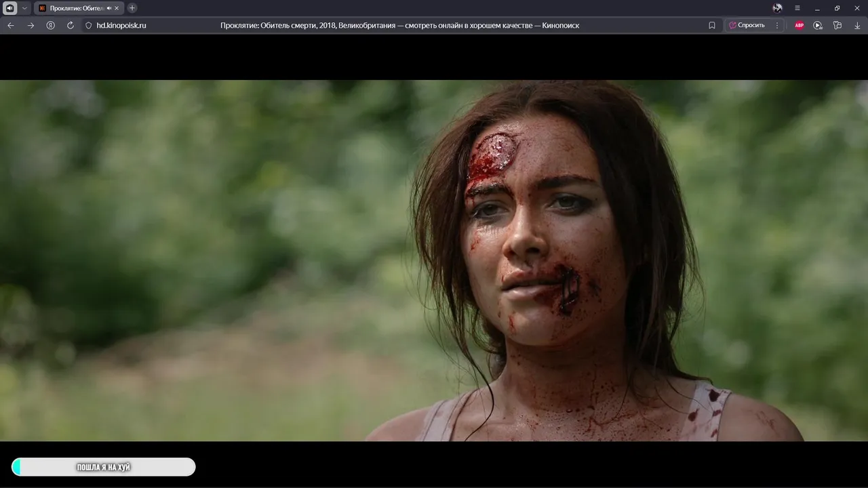The image size is (868, 488).
Task: Click the page title text in address bar
Action: [399, 25]
